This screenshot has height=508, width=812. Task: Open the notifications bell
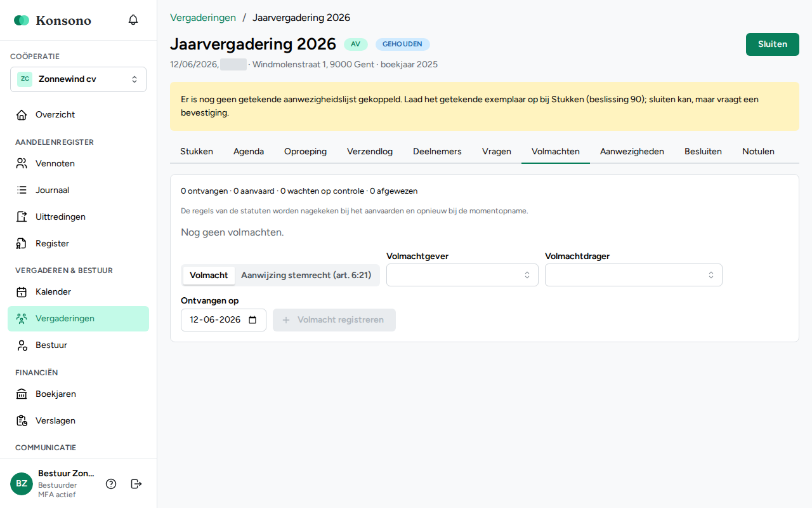click(x=133, y=20)
